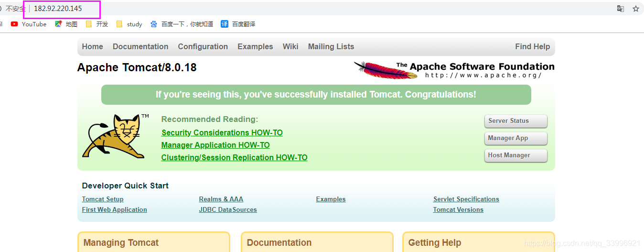This screenshot has height=252, width=644.
Task: Open the Tomcat Versions link
Action: (x=458, y=209)
